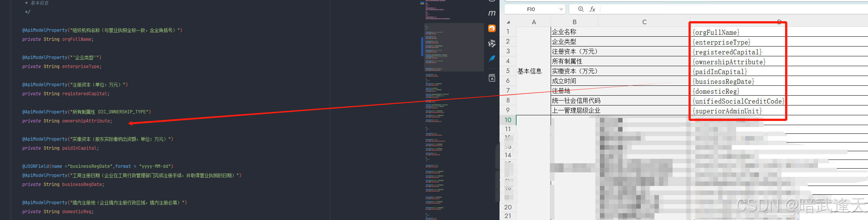Select cell containing 注册资本（万元）
868x220 pixels.
pos(620,51)
